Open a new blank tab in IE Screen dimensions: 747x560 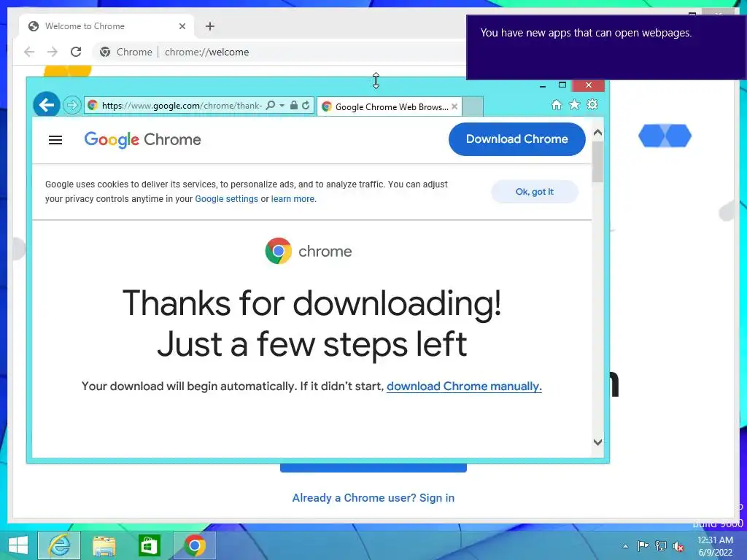[473, 106]
